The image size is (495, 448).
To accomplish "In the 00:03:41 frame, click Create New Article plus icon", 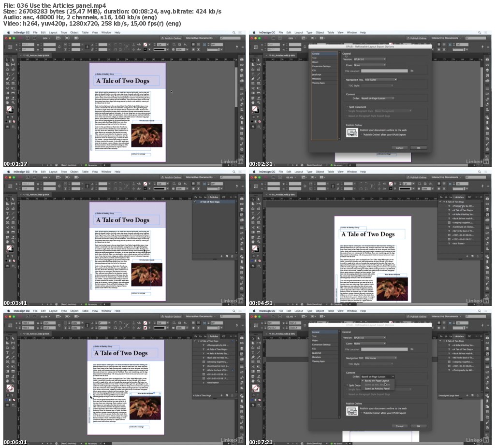I will click(x=221, y=256).
